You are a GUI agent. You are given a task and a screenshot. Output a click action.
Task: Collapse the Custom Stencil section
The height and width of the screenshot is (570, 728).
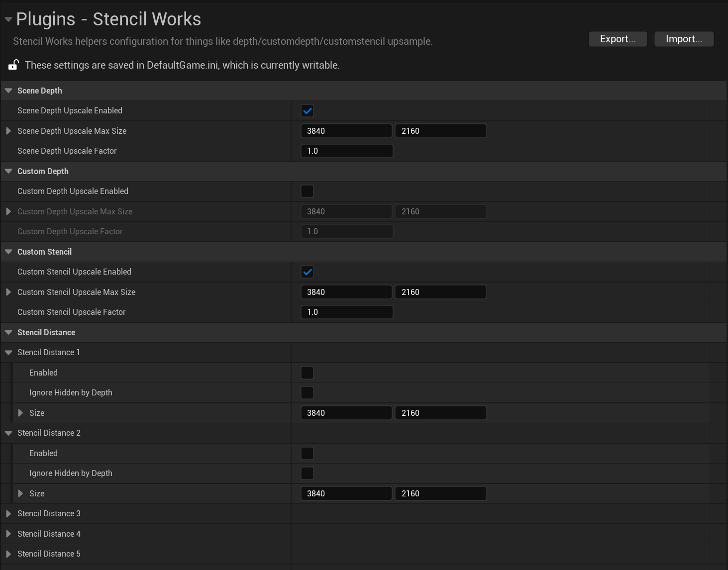pos(8,252)
